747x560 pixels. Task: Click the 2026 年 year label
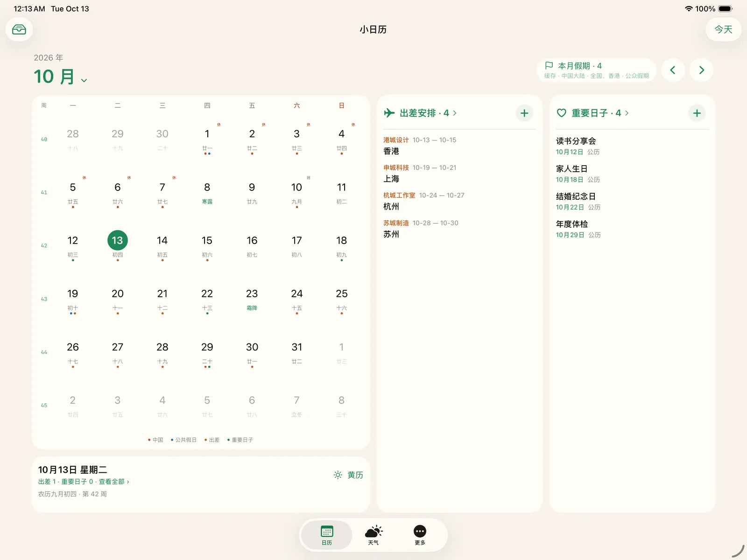pyautogui.click(x=49, y=58)
